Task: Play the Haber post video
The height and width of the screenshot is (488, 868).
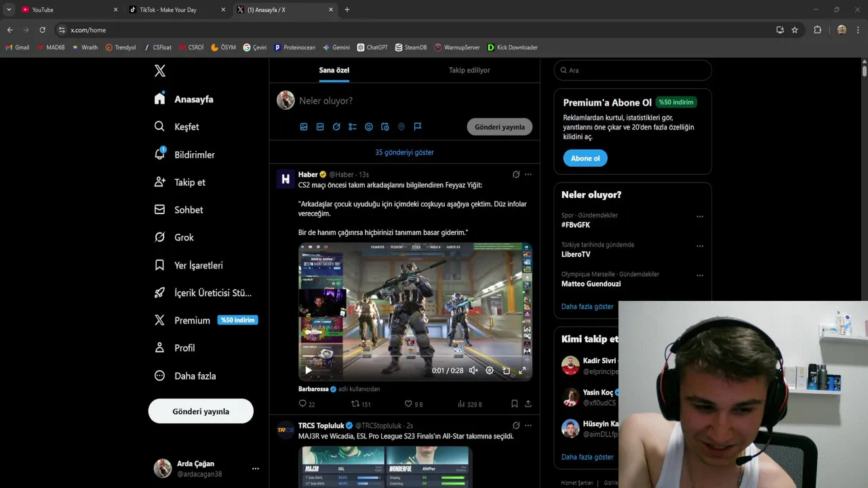Action: click(x=309, y=370)
